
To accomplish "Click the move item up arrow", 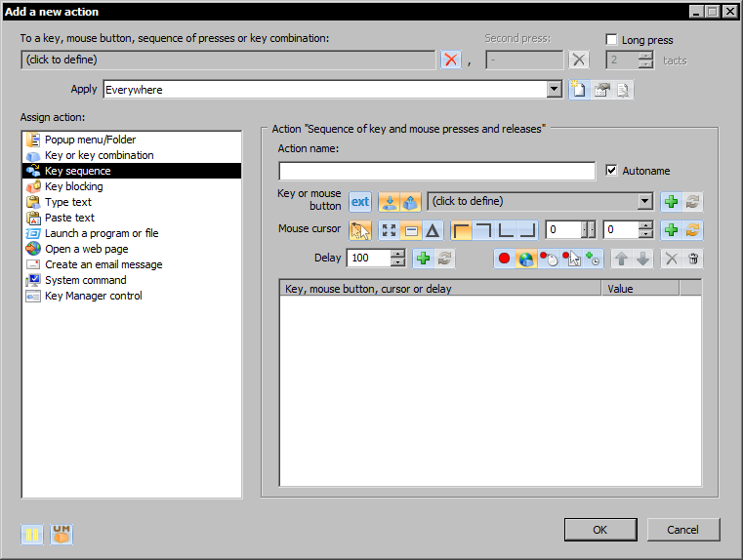I will click(x=621, y=259).
